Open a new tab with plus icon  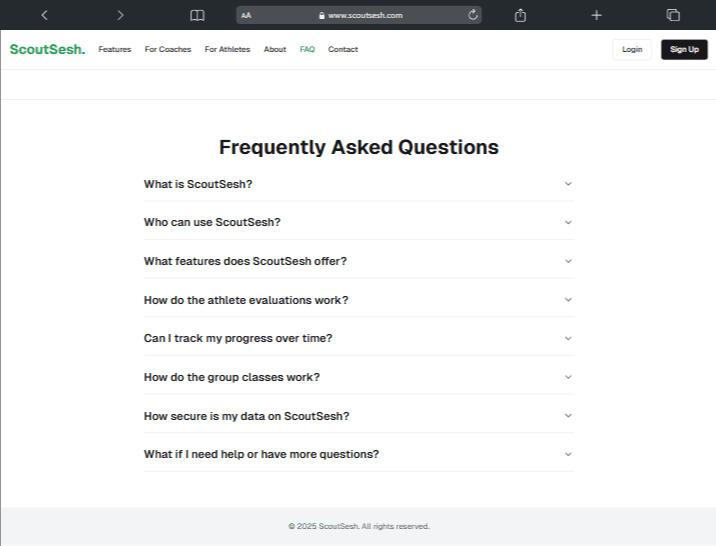596,15
